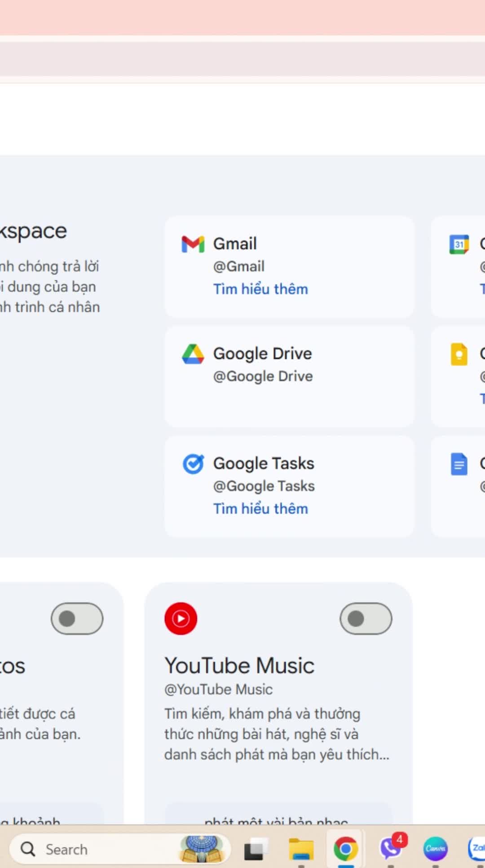Click the YouTube Music description text
This screenshot has height=868, width=485.
click(277, 734)
